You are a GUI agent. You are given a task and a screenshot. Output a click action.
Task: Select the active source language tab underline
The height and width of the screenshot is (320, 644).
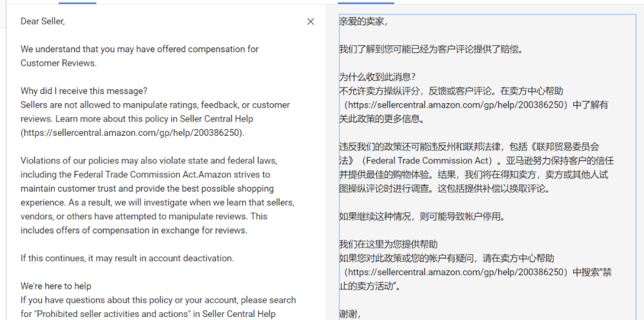77,3
